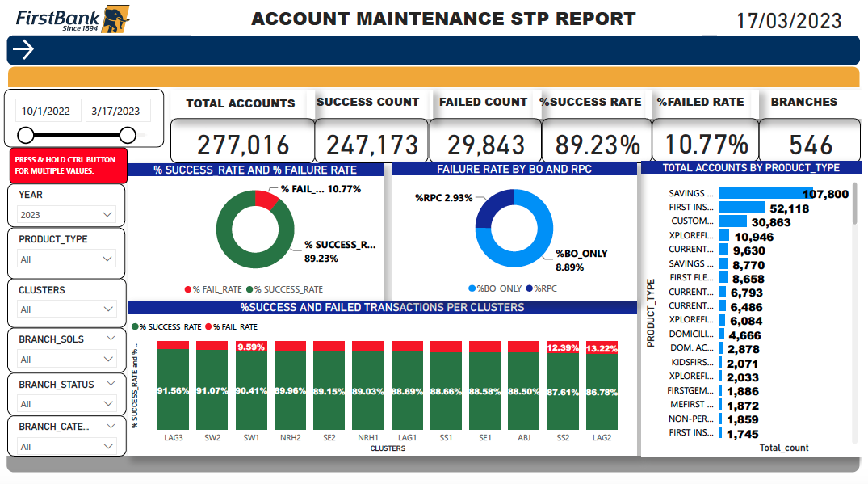Select the SAVINGS bar showing 107,800
Screen dimensions: 868x484
pos(765,193)
